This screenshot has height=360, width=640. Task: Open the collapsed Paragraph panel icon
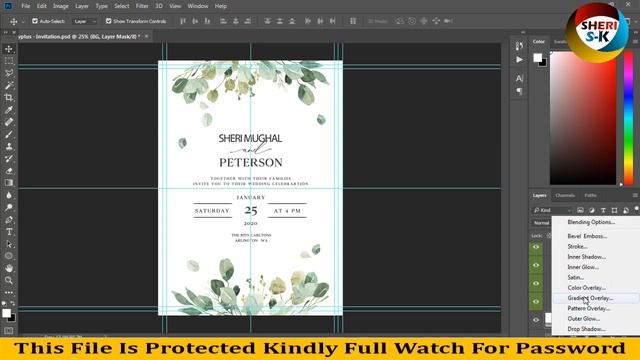519,91
